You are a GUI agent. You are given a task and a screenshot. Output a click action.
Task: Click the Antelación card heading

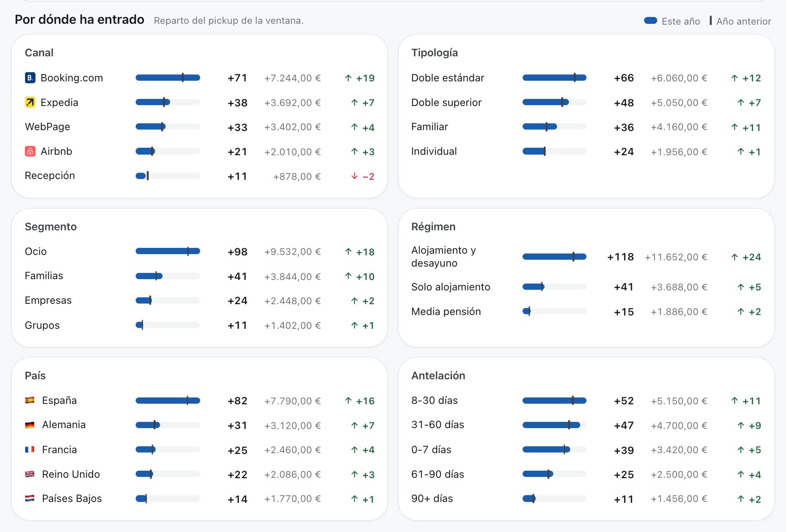point(438,376)
